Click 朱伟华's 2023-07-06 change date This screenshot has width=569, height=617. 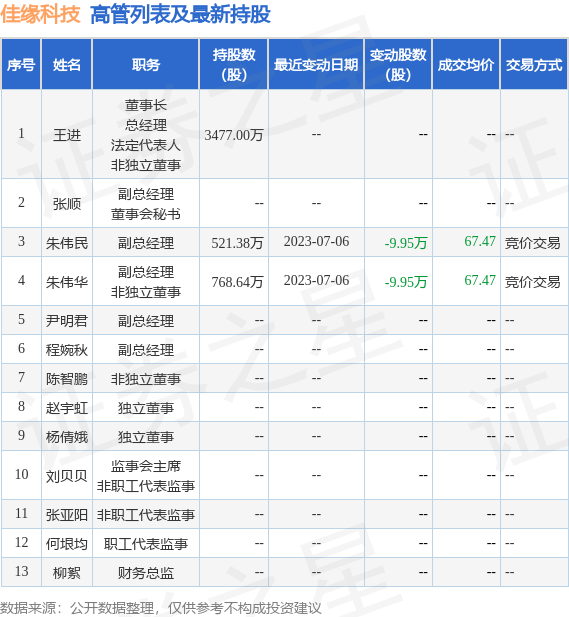coord(316,280)
